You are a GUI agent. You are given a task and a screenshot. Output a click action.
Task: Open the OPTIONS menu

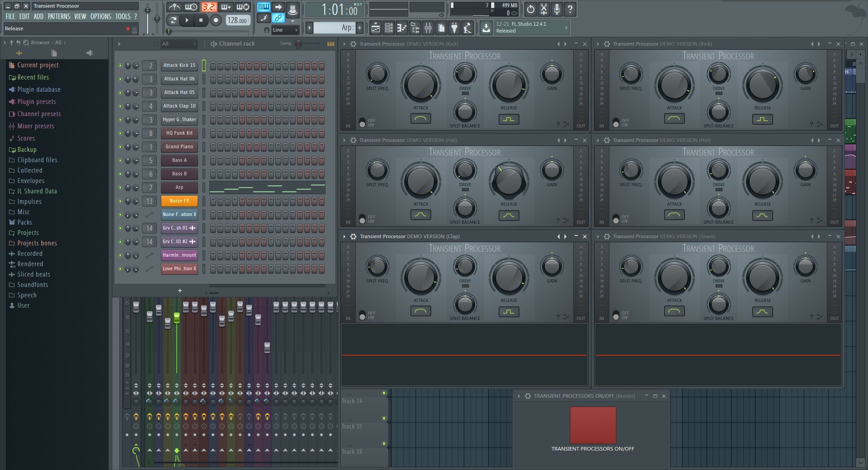[x=101, y=16]
